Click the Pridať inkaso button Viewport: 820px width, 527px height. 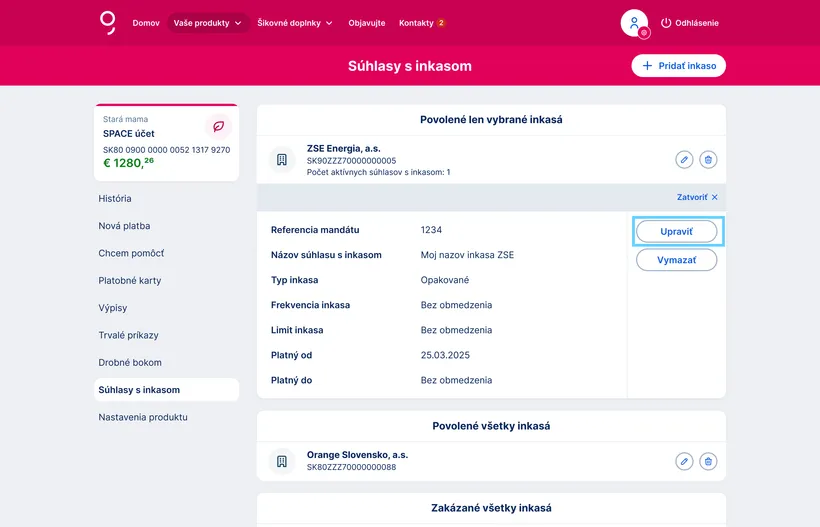tap(678, 66)
